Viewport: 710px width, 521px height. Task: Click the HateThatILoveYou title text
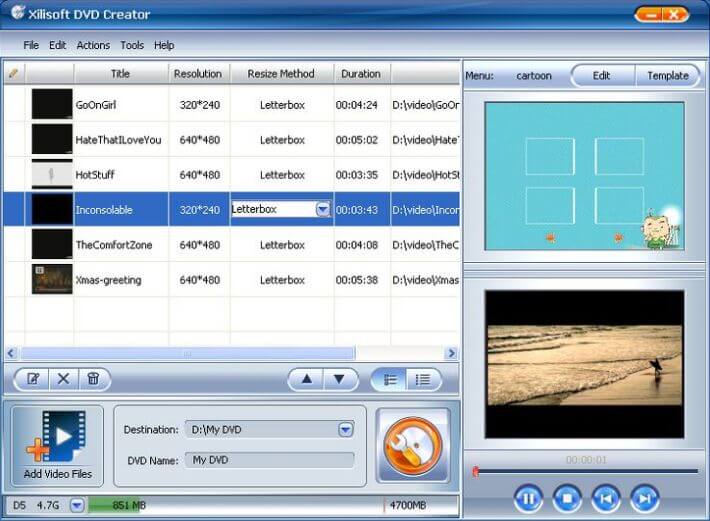coord(118,140)
